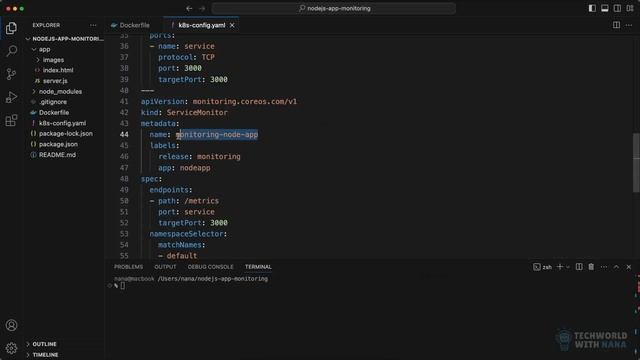Open the Manage settings gear
Screen dimensions: 640x360
click(x=11, y=348)
